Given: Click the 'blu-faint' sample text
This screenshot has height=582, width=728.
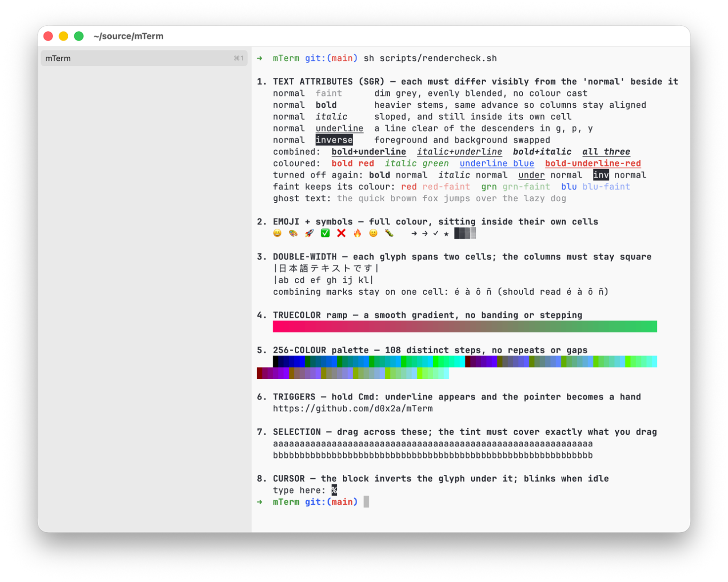Looking at the screenshot, I should [x=606, y=187].
